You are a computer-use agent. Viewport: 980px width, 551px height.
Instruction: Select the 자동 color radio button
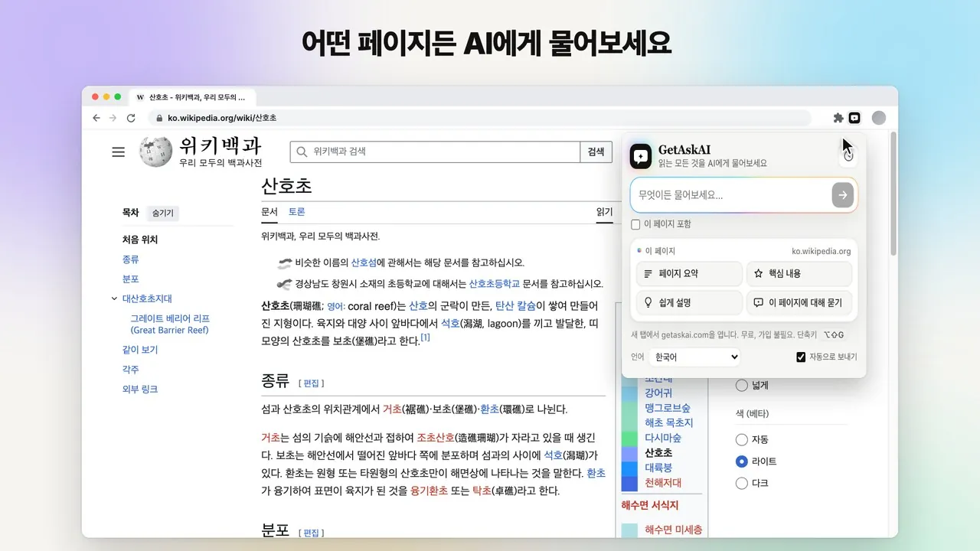[x=741, y=439]
